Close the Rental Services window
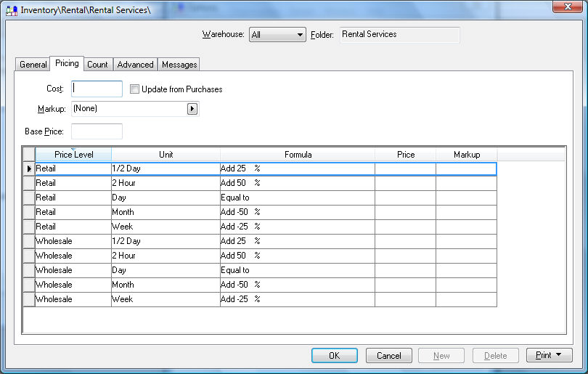Image resolution: width=588 pixels, height=374 pixels. 568,7
